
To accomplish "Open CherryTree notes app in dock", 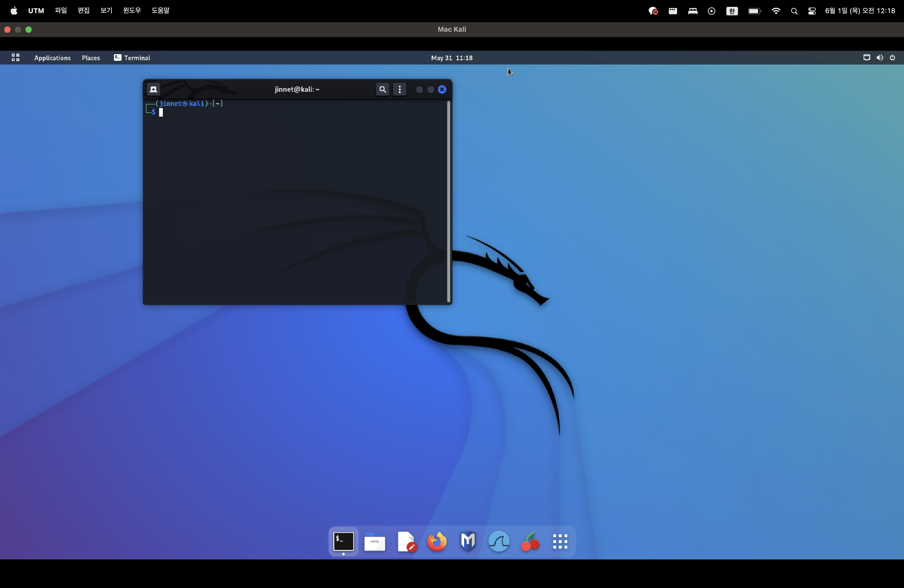I will 530,541.
